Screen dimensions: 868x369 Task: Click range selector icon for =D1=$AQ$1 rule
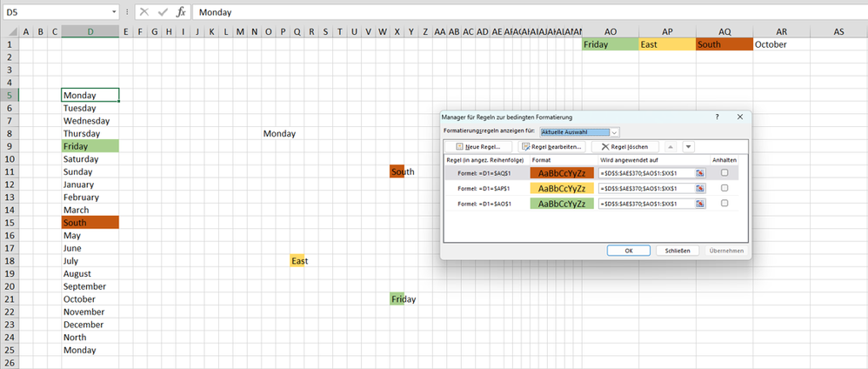click(700, 173)
